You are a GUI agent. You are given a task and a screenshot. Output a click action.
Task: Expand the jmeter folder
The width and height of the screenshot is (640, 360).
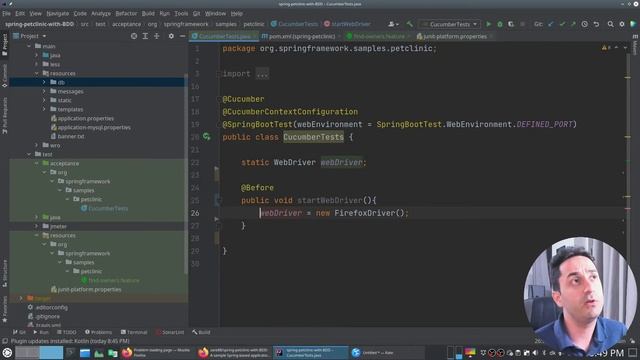(36, 226)
